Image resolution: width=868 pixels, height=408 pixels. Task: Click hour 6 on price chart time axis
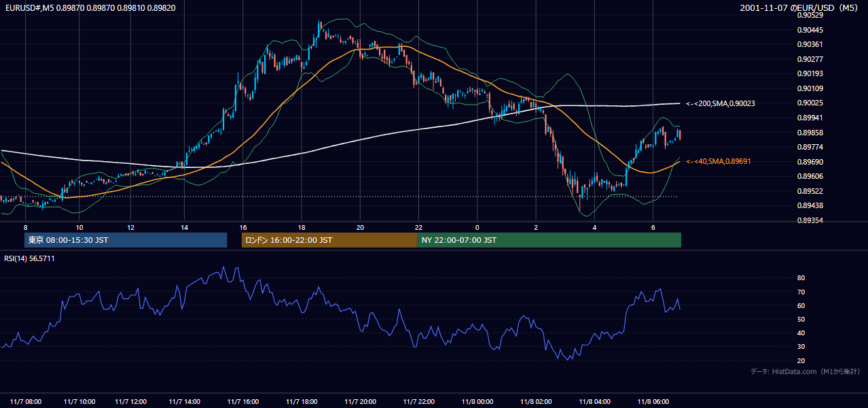(x=653, y=227)
